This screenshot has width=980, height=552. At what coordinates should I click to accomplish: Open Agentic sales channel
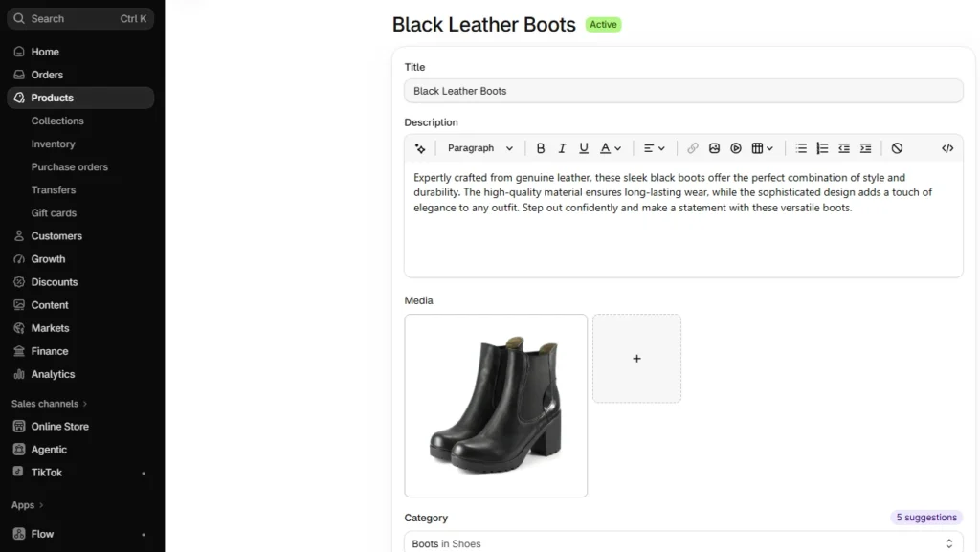point(80,450)
